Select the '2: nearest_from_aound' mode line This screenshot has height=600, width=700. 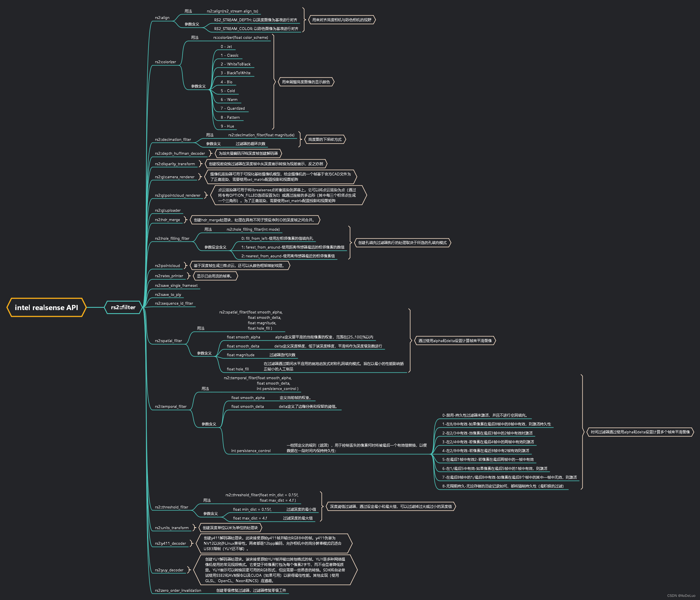(288, 256)
